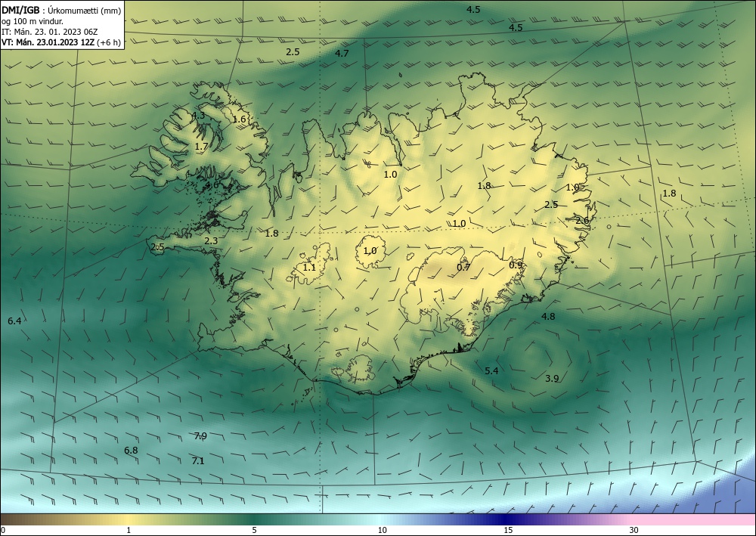
Task: Click the 4.3 value over the Westfjords
Action: [x=198, y=115]
